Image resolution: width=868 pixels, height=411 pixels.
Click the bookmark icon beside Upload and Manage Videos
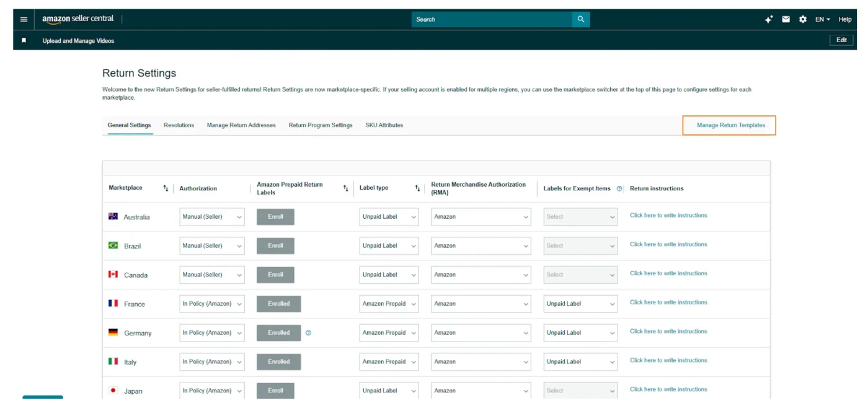click(24, 40)
